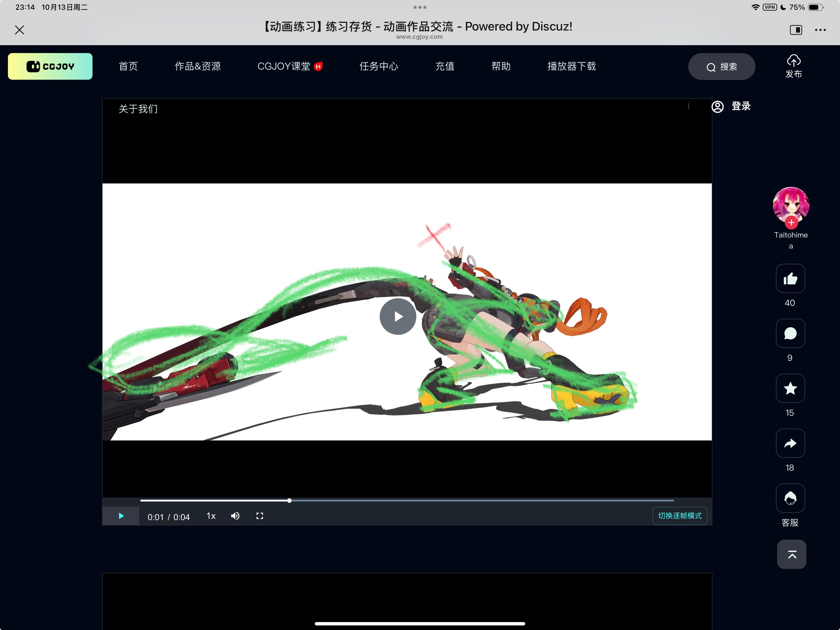Click the share arrow icon

point(790,443)
